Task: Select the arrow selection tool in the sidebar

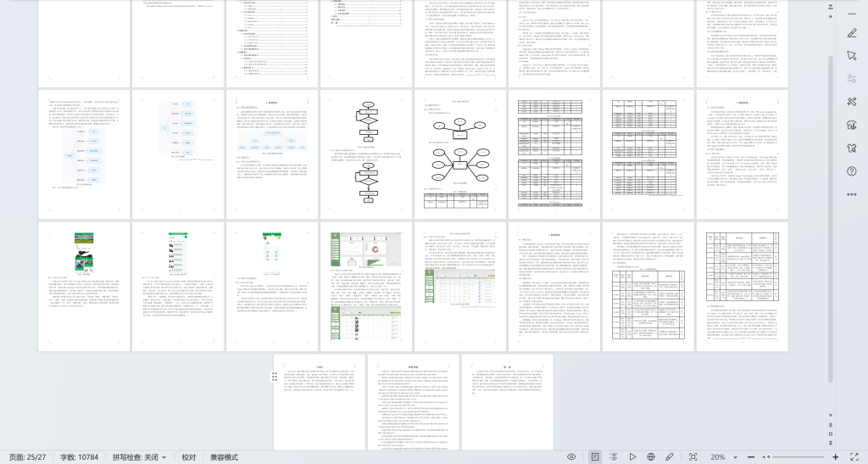Action: (851, 56)
